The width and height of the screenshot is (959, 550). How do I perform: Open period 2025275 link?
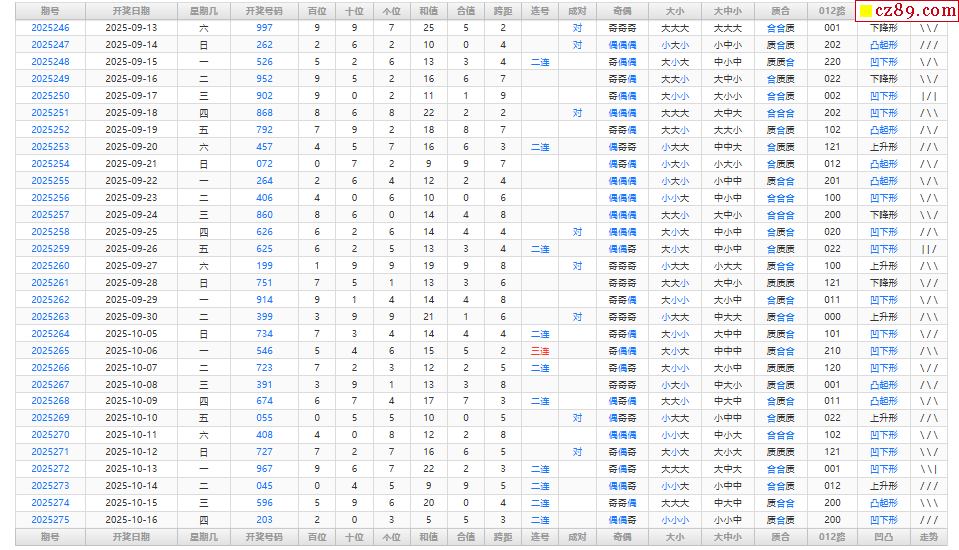(x=50, y=520)
